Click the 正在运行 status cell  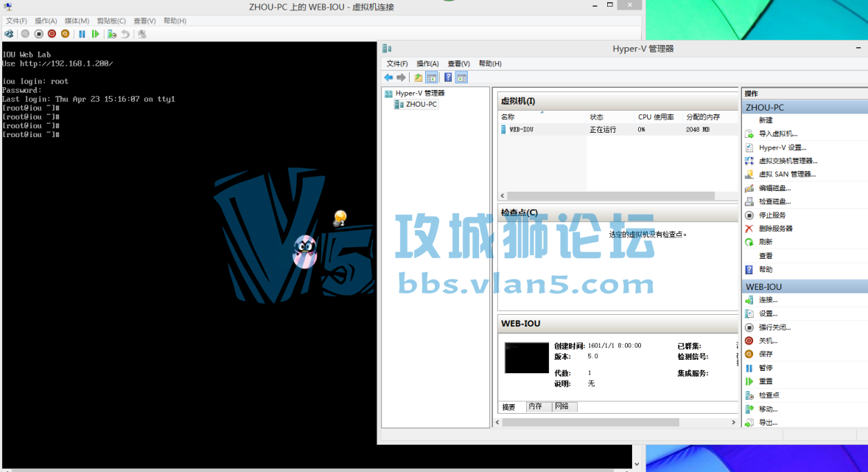[x=603, y=130]
